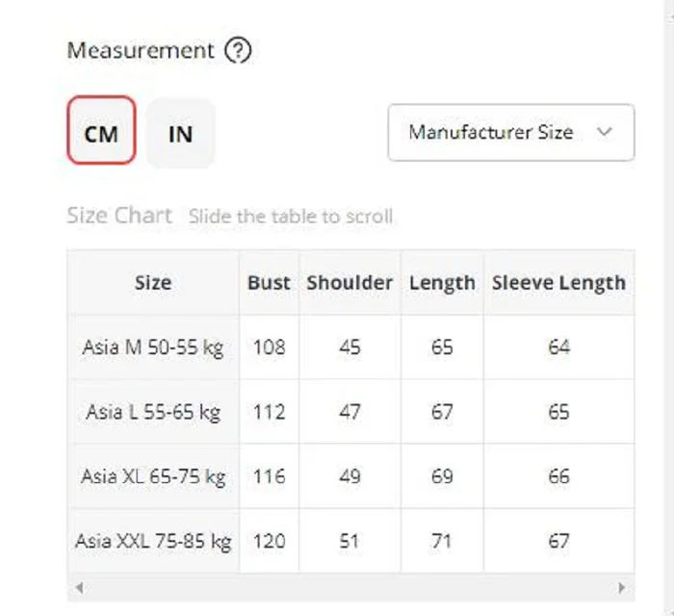674x616 pixels.
Task: Select the Bust column header
Action: tap(269, 282)
